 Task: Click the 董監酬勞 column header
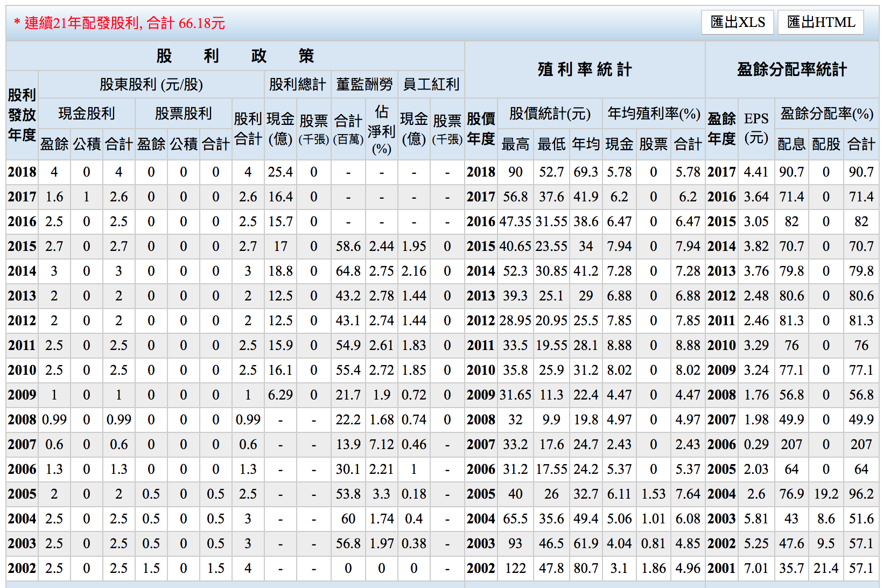point(365,85)
